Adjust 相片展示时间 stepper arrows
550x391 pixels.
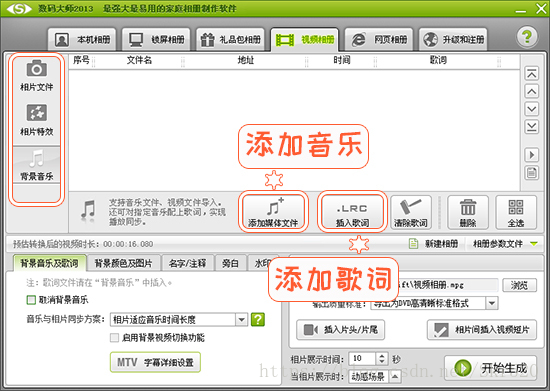click(x=382, y=359)
